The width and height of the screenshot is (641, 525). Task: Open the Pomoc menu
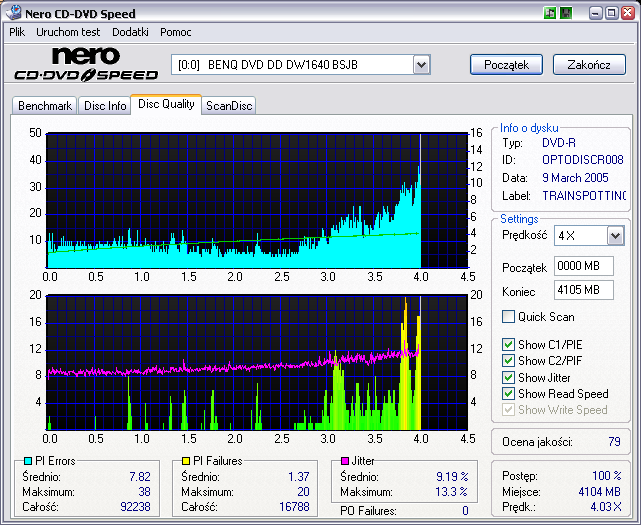175,32
